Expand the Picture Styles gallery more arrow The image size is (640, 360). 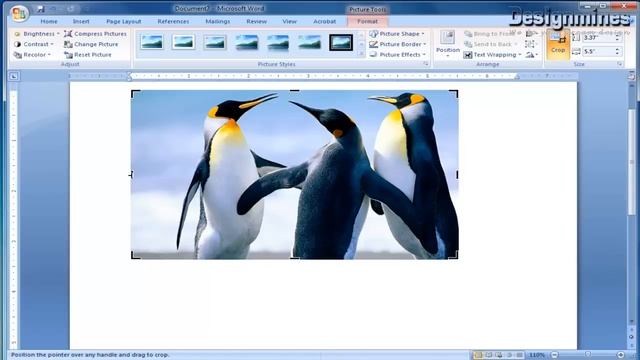click(x=361, y=53)
